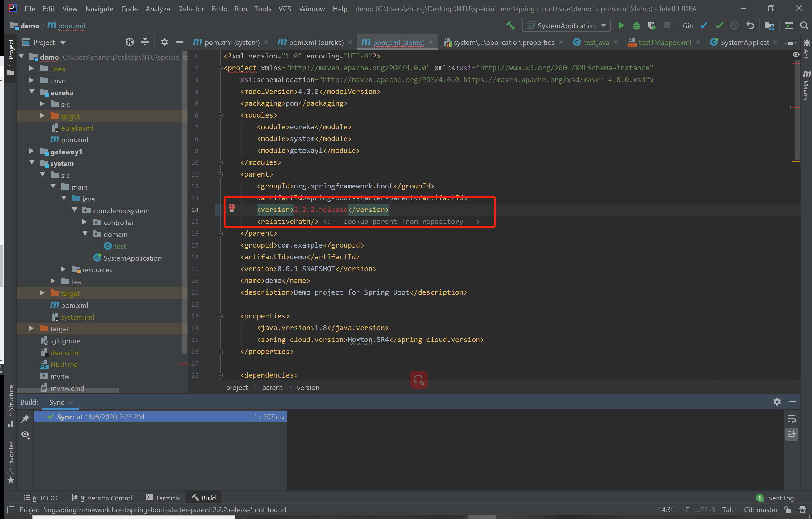Run SystemApplication with the green play icon
This screenshot has height=519, width=812.
pyautogui.click(x=621, y=26)
